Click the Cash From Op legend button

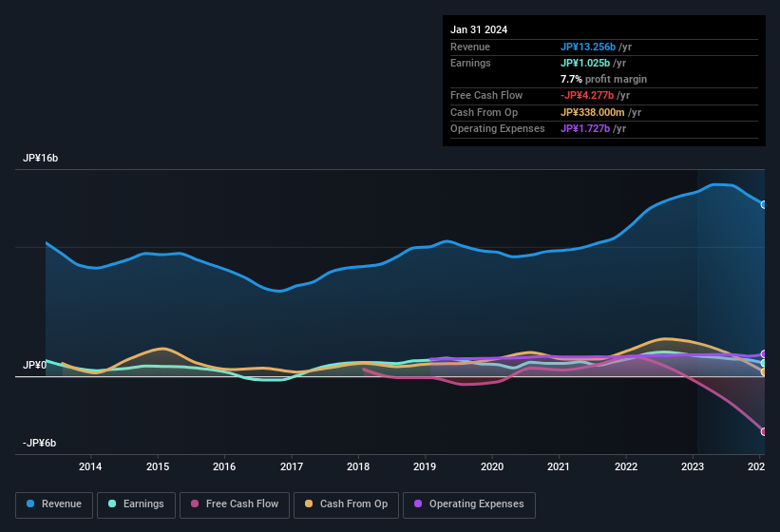pyautogui.click(x=345, y=503)
